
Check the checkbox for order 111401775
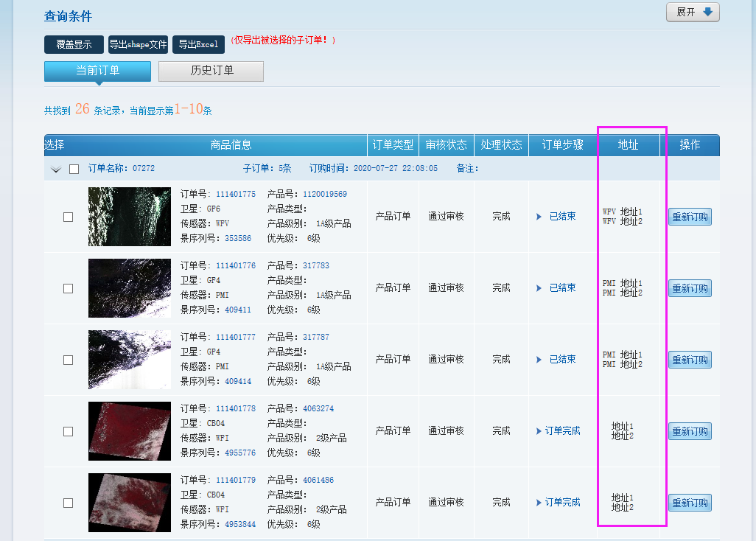68,217
